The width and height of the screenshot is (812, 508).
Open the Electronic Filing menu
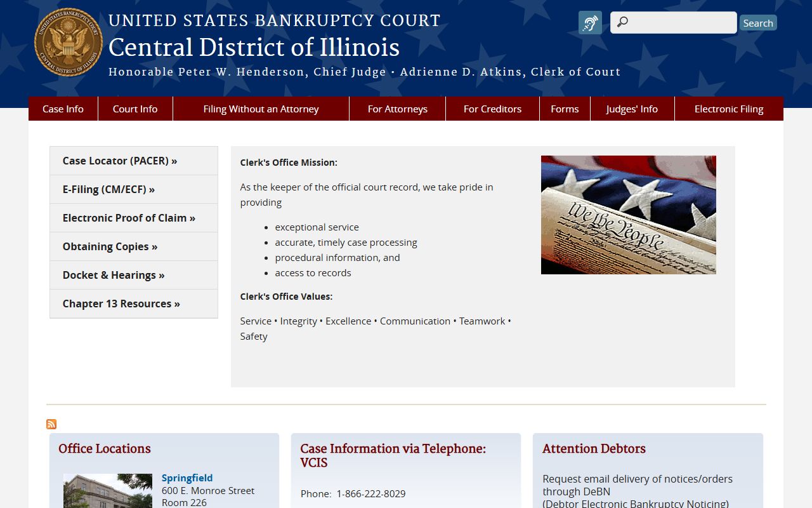tap(729, 109)
